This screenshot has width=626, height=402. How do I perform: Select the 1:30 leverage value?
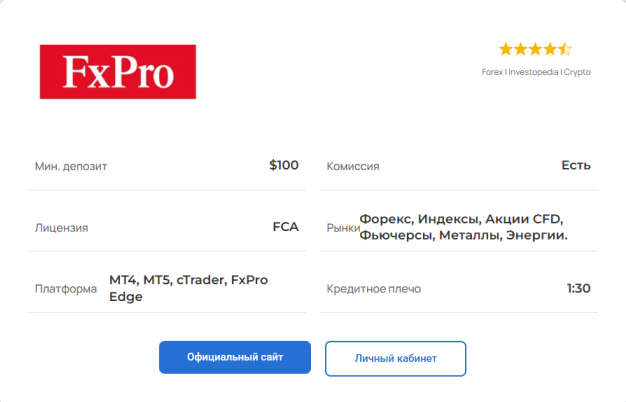pos(578,288)
